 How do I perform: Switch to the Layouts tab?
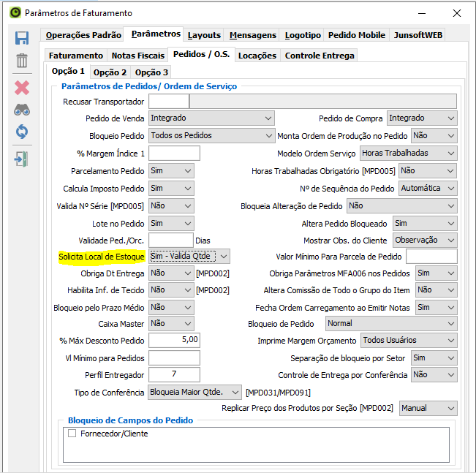tap(204, 35)
